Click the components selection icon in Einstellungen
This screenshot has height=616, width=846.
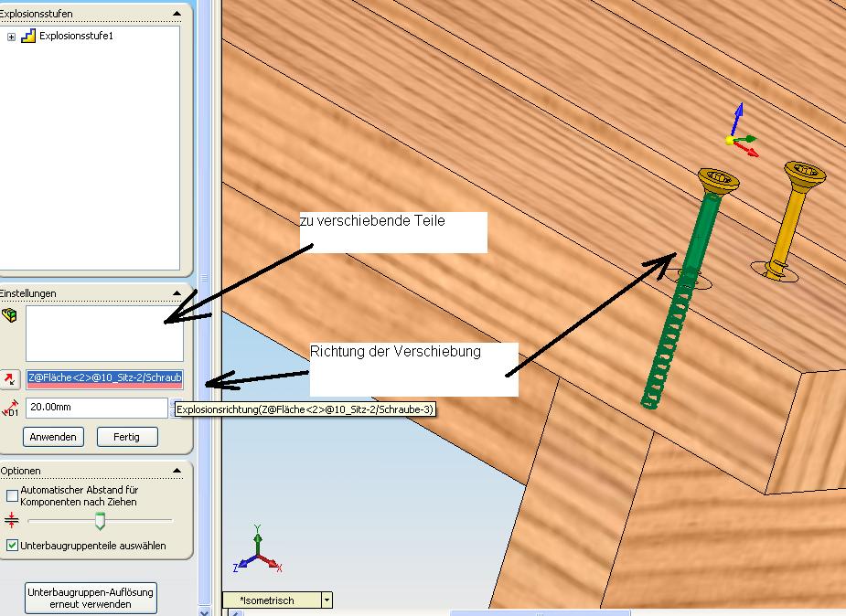point(11,315)
